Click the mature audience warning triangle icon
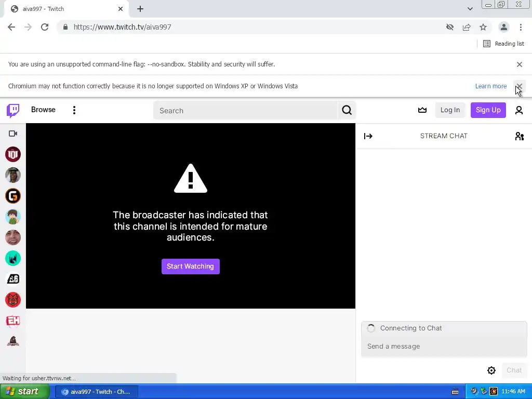The width and height of the screenshot is (532, 399). pos(190,179)
